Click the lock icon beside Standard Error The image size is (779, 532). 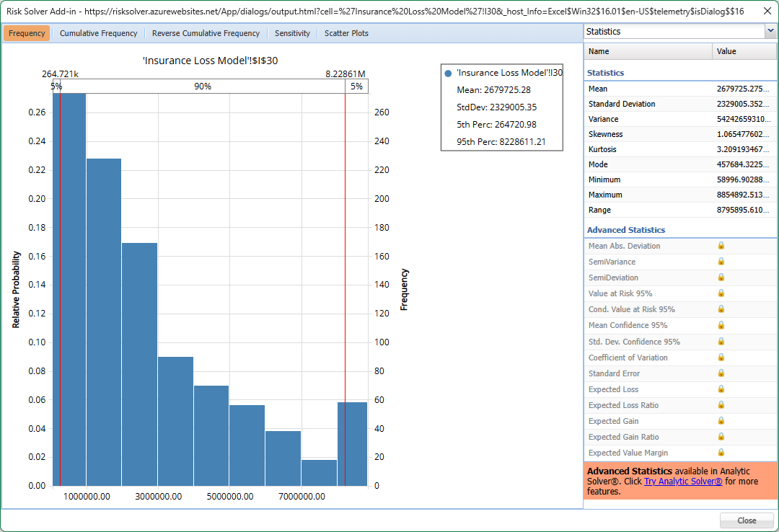pyautogui.click(x=721, y=373)
